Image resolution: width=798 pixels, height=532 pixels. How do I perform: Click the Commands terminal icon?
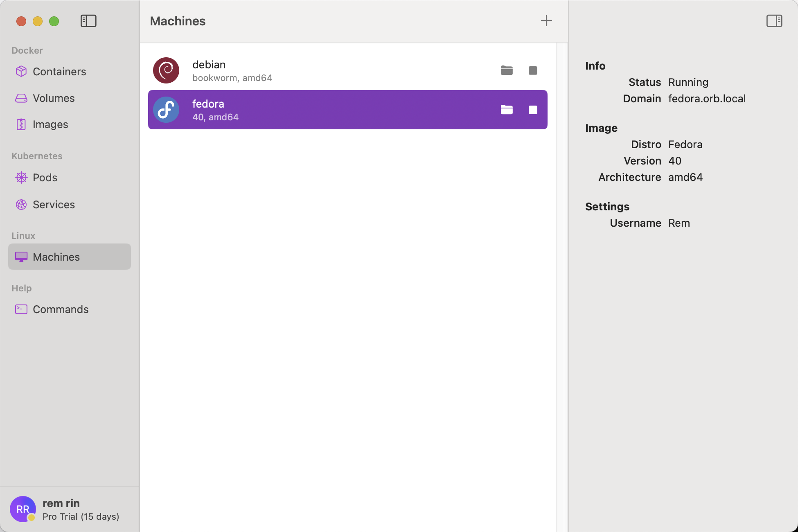[21, 309]
